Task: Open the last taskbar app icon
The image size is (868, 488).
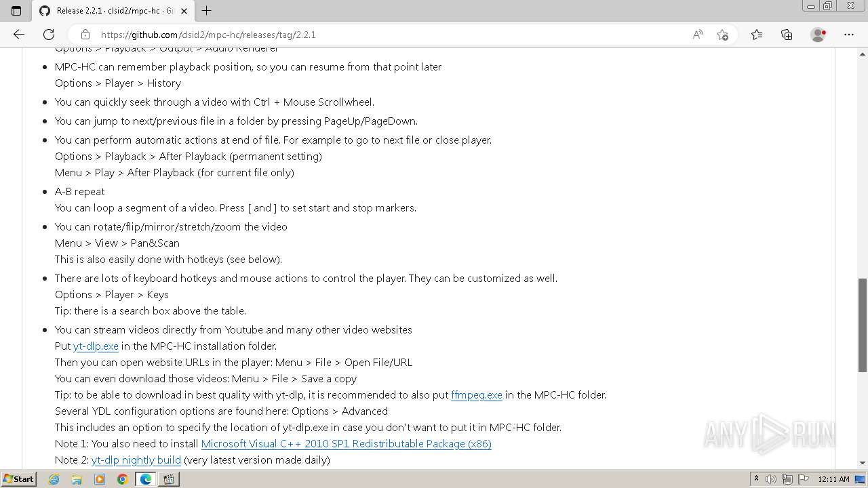Action: (x=169, y=479)
